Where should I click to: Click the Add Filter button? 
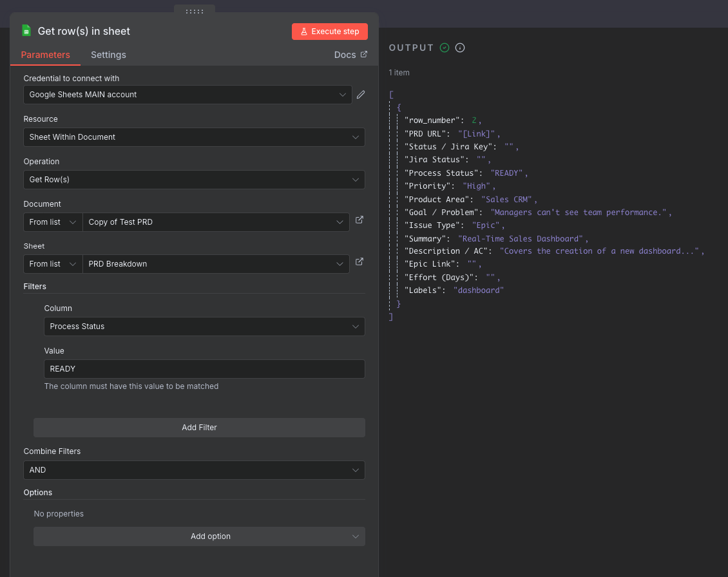coord(199,428)
